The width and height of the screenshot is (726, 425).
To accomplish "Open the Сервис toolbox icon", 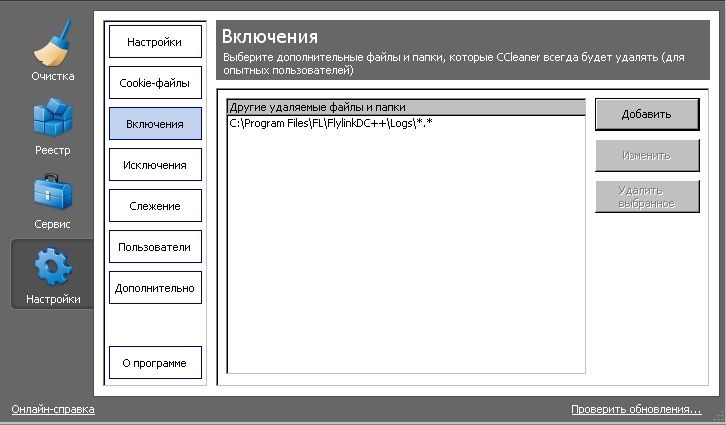I will (52, 196).
